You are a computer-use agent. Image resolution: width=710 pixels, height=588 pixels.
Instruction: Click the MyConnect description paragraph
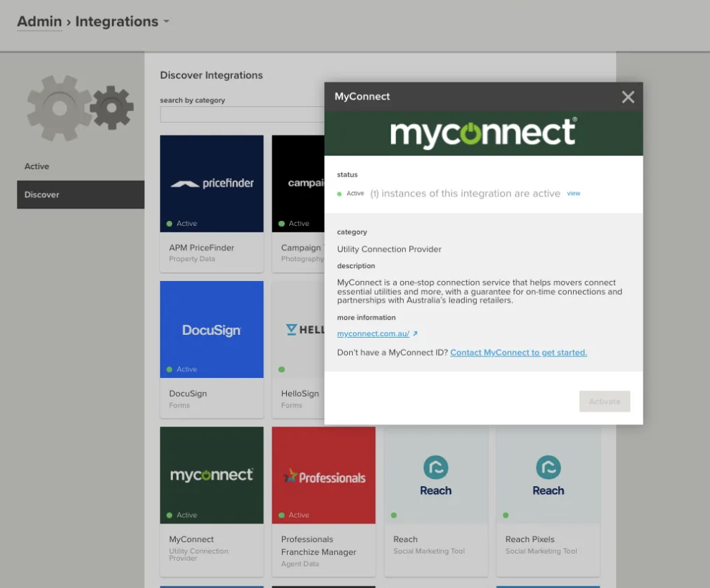[480, 292]
